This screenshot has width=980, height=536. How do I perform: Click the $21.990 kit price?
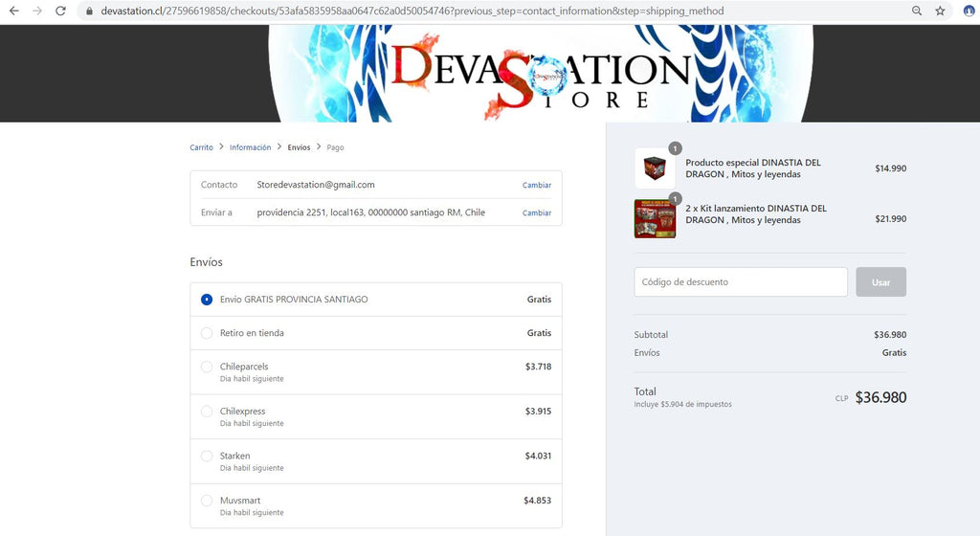click(x=891, y=218)
